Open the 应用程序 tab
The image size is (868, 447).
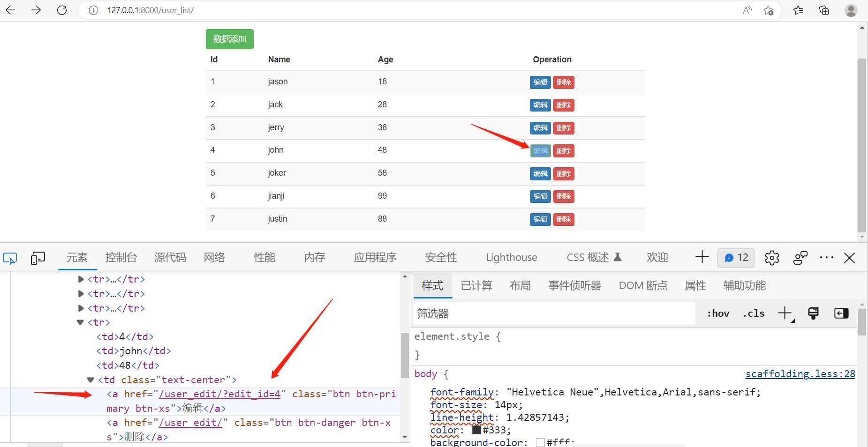[x=375, y=258]
